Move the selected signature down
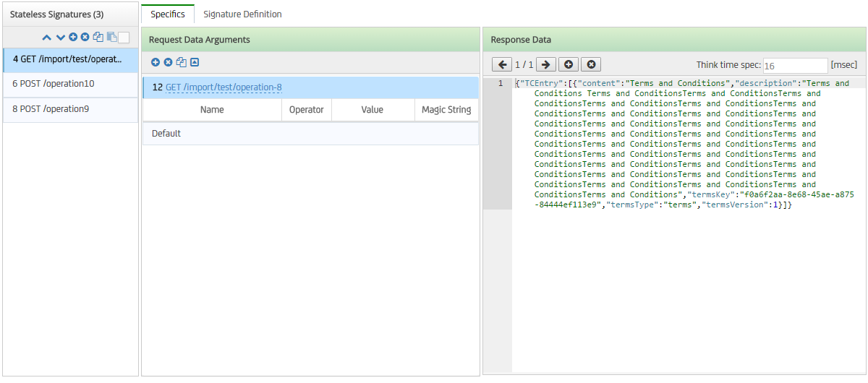 [61, 38]
